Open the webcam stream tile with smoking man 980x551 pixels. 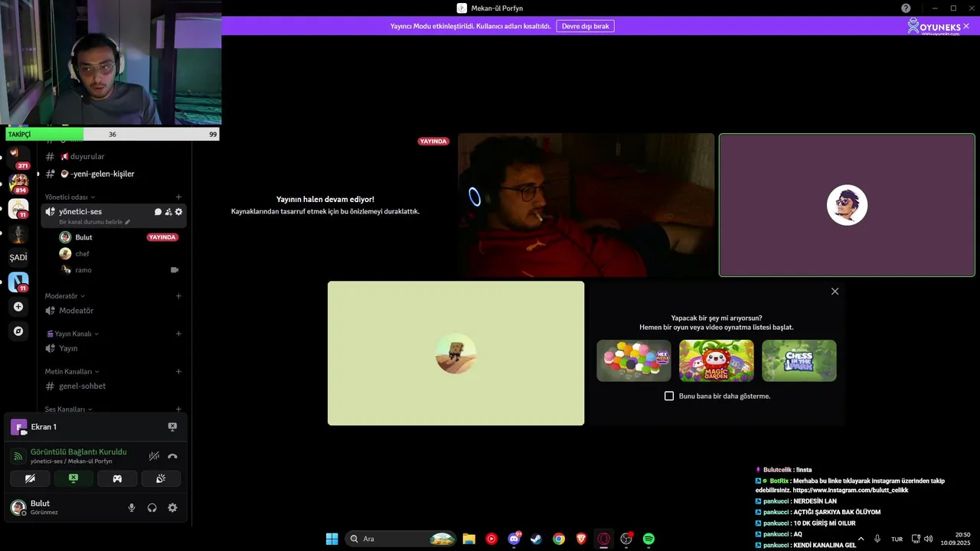click(x=586, y=205)
